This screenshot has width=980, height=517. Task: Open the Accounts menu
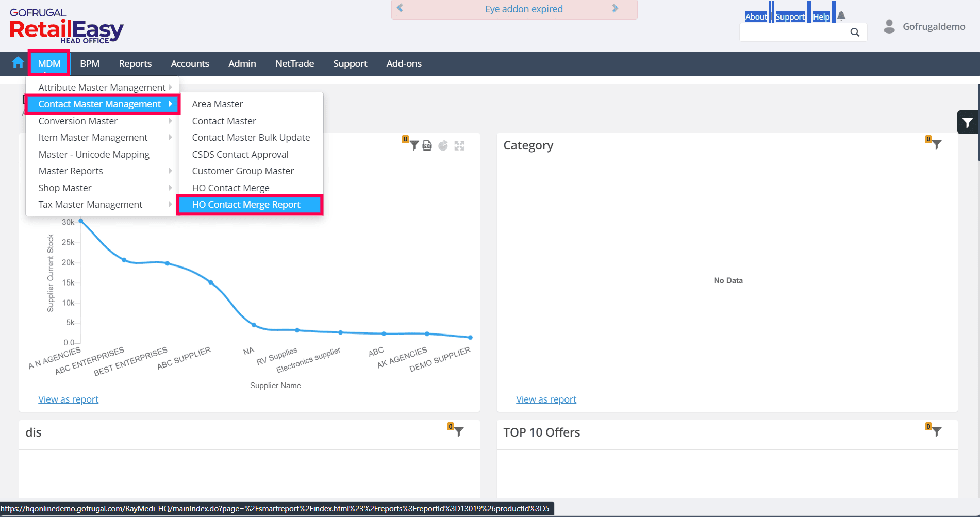pos(190,63)
